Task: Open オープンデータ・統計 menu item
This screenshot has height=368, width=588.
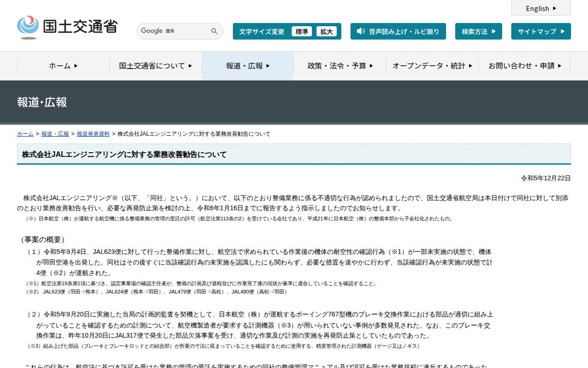Action: (x=432, y=66)
